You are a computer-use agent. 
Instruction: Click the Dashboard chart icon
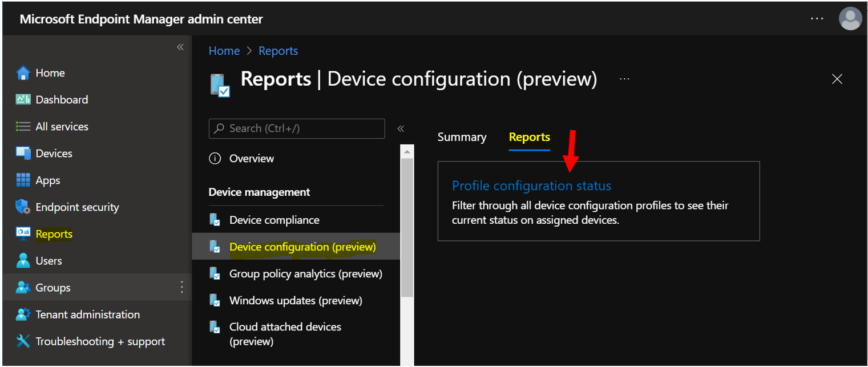click(x=23, y=99)
